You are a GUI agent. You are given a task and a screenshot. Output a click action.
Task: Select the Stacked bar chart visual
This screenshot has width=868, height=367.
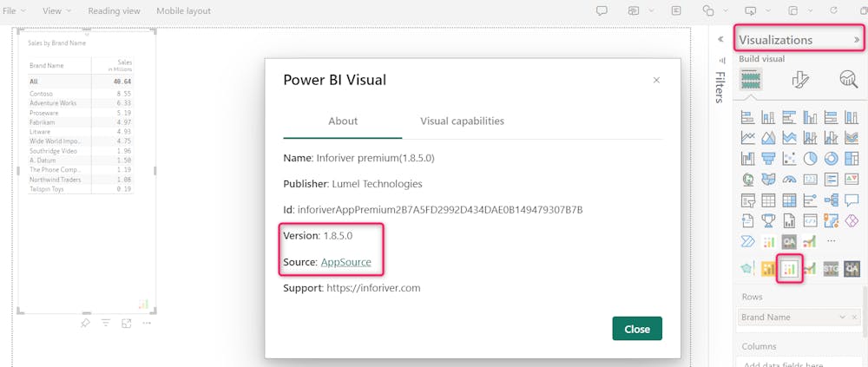747,117
